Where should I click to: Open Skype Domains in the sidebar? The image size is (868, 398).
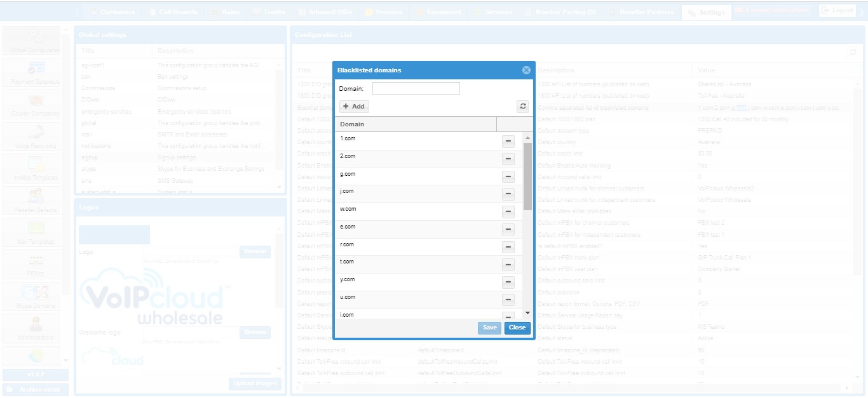[x=32, y=296]
